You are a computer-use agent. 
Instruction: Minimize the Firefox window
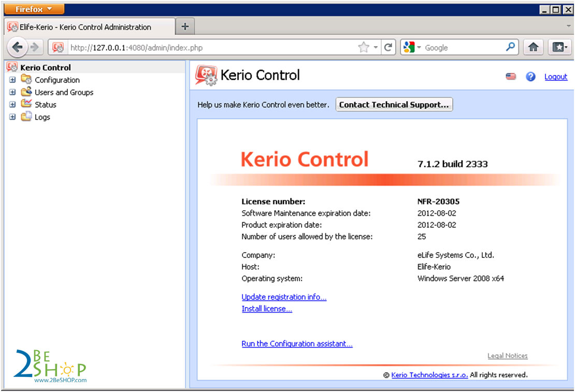click(544, 9)
